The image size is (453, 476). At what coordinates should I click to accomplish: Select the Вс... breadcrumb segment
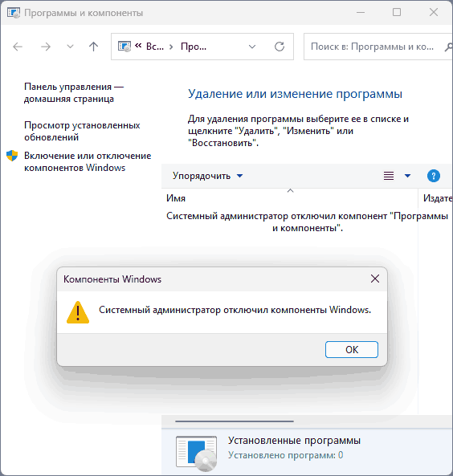click(x=155, y=47)
